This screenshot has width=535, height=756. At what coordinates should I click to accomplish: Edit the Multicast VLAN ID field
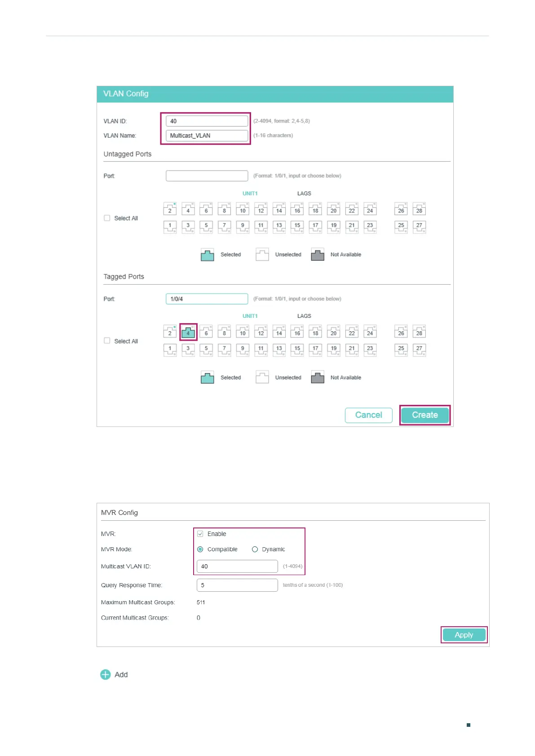237,567
